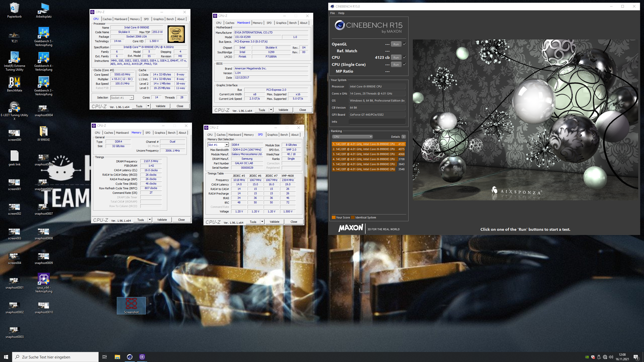Toggle CPU (Single Core) test checkbox
Screen dimensions: 644x362
tap(405, 64)
